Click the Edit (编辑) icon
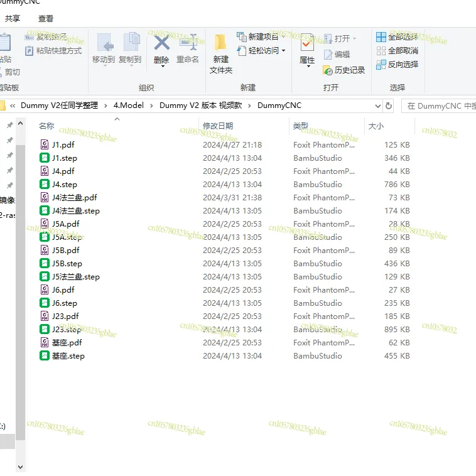The width and height of the screenshot is (476, 476). click(328, 55)
